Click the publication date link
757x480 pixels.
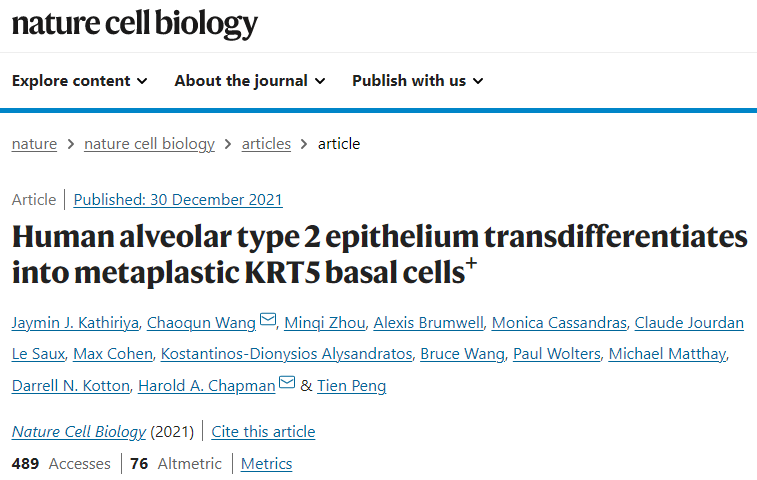click(178, 200)
